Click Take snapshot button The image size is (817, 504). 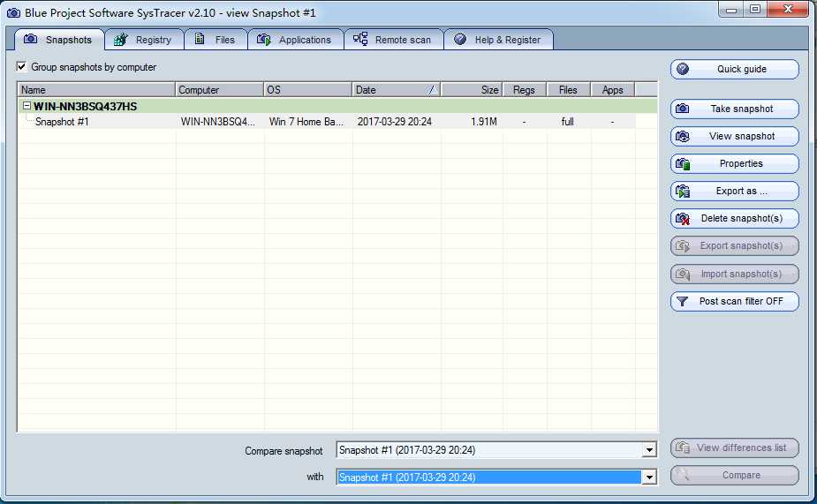pos(735,109)
